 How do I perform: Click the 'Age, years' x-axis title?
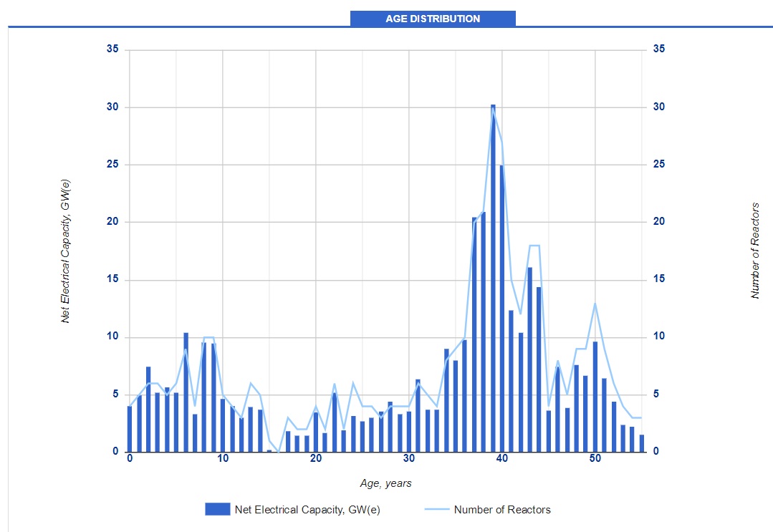click(x=385, y=483)
